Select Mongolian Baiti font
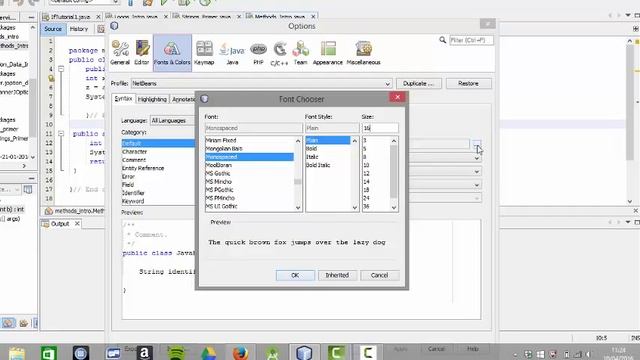 click(x=249, y=149)
